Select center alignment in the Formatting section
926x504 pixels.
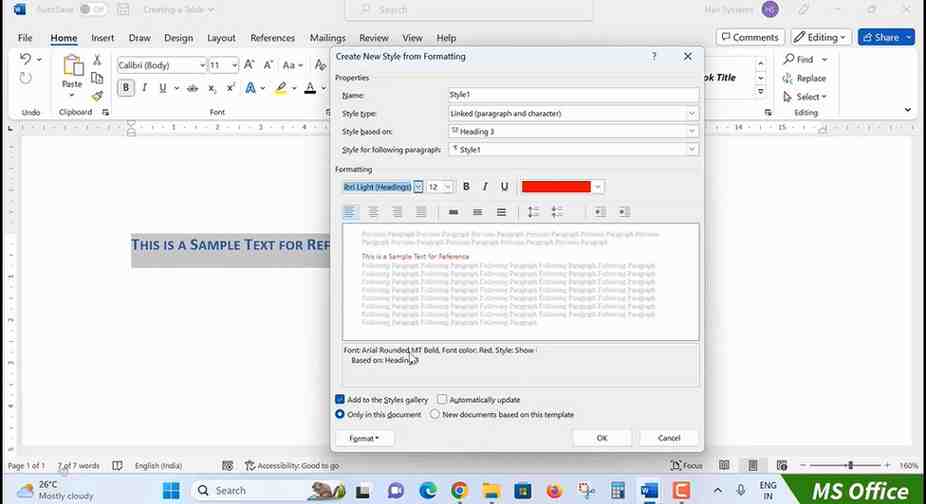click(373, 212)
